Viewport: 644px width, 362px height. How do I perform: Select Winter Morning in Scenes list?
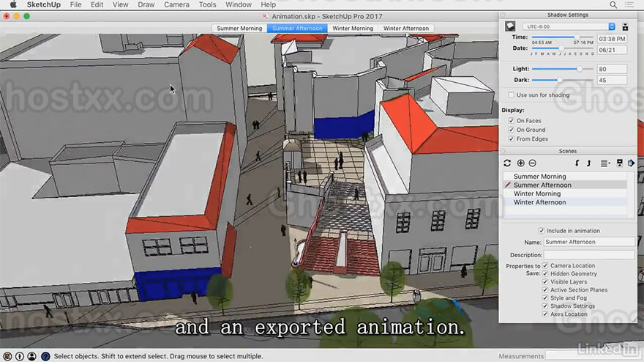[x=565, y=193]
